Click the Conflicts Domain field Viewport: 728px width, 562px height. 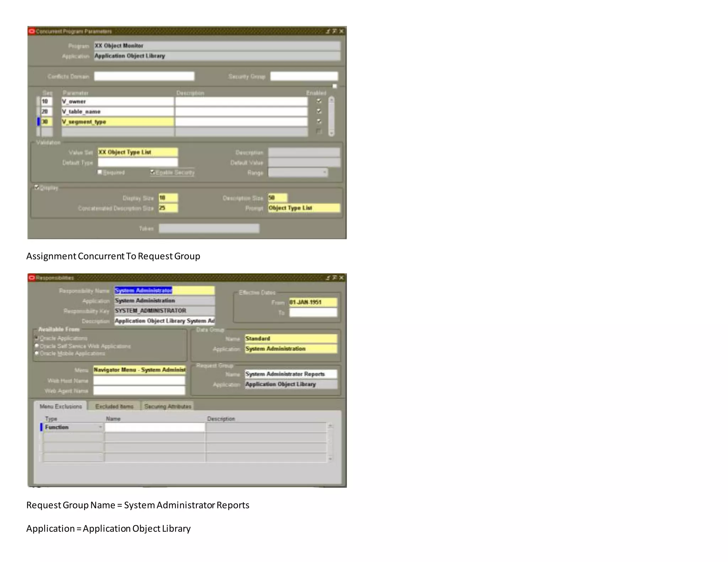pos(144,76)
